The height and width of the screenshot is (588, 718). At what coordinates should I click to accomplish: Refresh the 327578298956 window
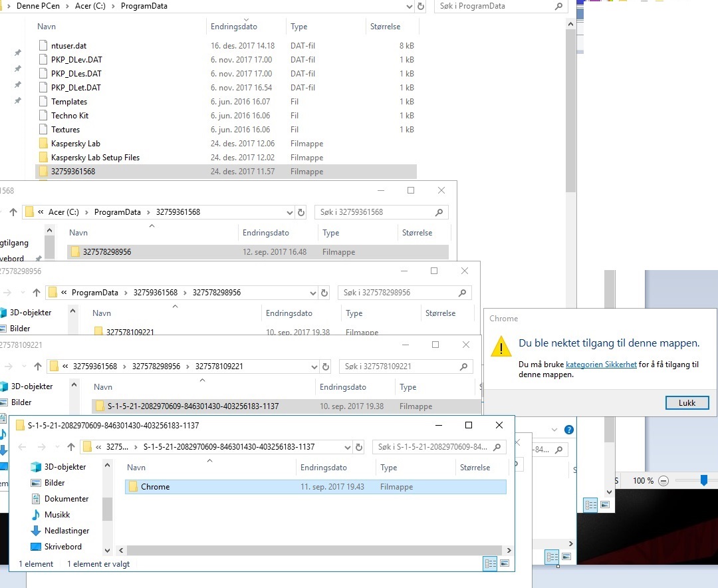click(324, 293)
